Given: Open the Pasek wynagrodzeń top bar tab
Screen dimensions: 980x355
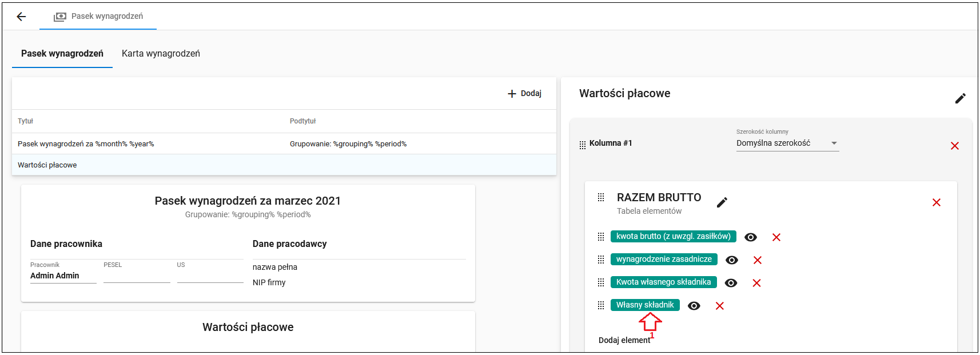Looking at the screenshot, I should (x=98, y=17).
